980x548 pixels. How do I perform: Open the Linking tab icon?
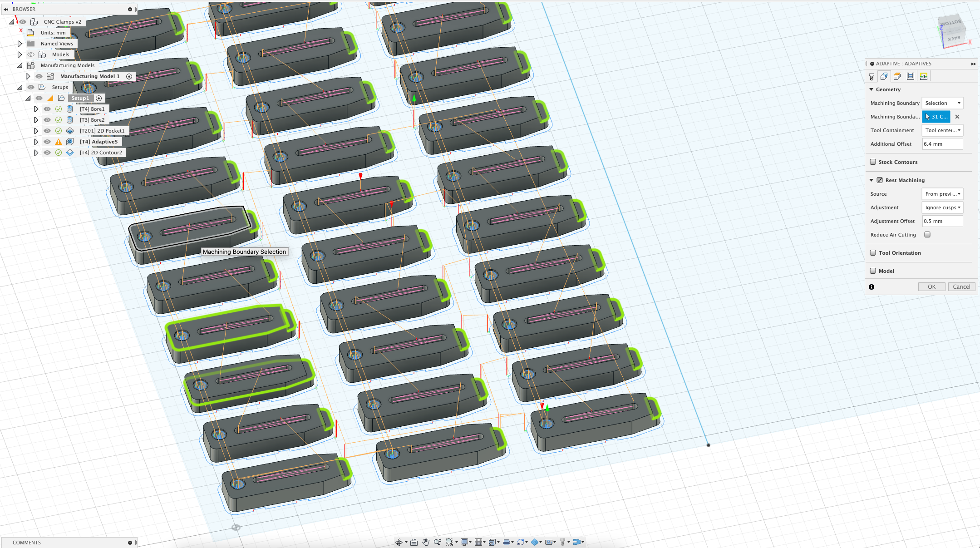pyautogui.click(x=924, y=76)
